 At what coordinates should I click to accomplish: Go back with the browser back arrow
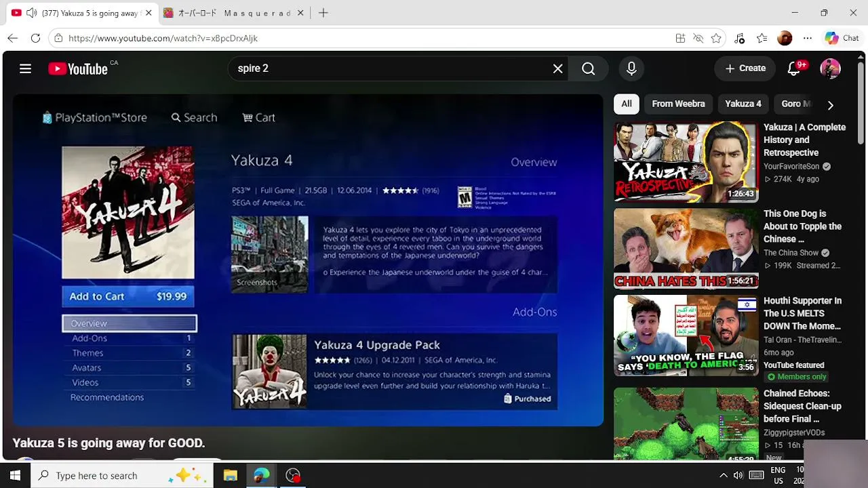[13, 38]
